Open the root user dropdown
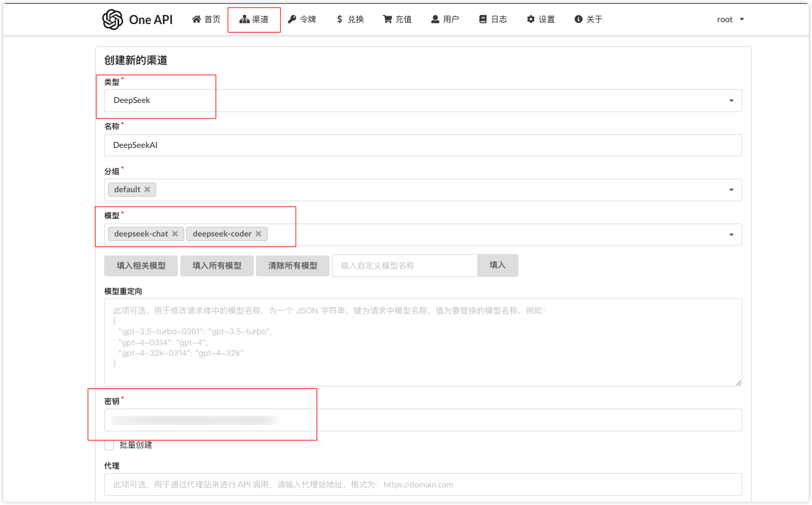Image resolution: width=812 pixels, height=505 pixels. coord(731,20)
